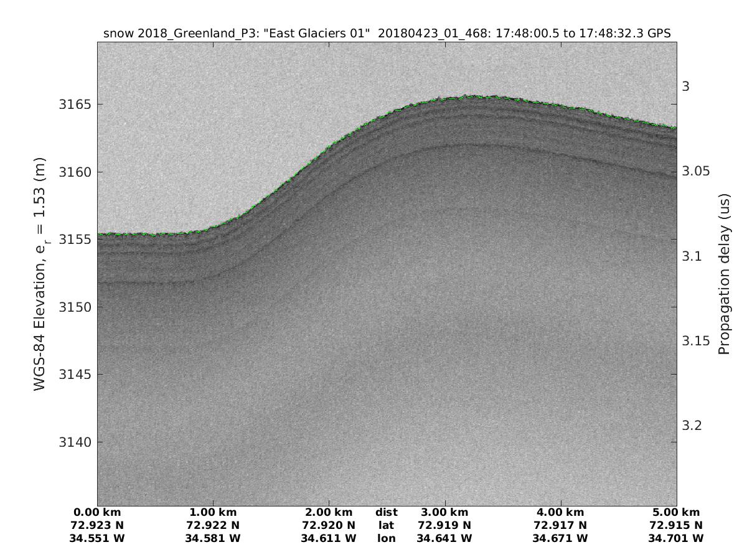Click the 3.05 propagation delay tick label
Screen dimensions: 747x560
695,171
